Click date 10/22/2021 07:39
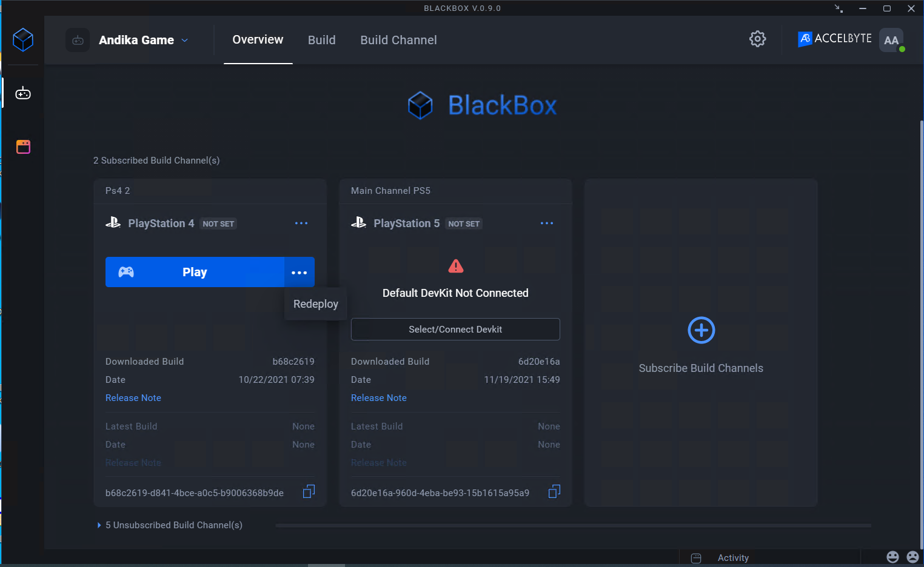Screen dimensions: 924x567 click(x=276, y=380)
